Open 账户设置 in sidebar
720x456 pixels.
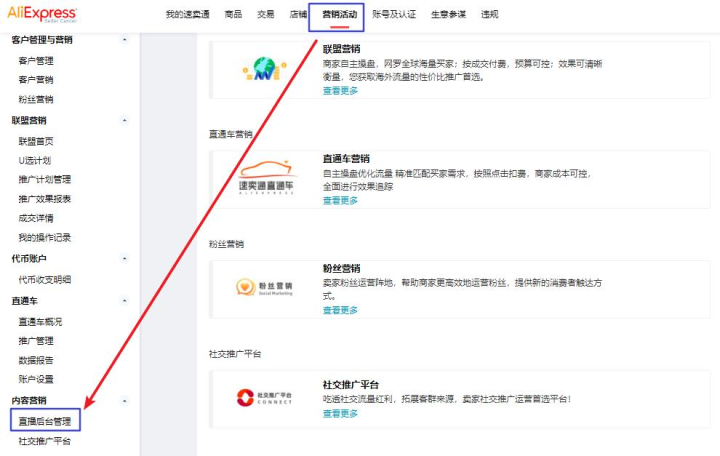(36, 379)
